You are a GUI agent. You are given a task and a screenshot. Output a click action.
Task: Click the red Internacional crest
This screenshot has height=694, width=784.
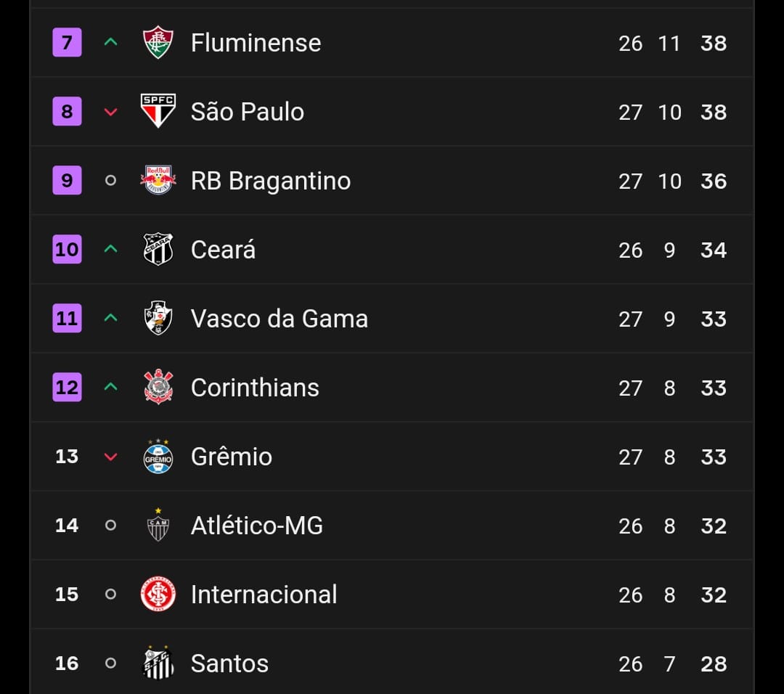point(158,594)
